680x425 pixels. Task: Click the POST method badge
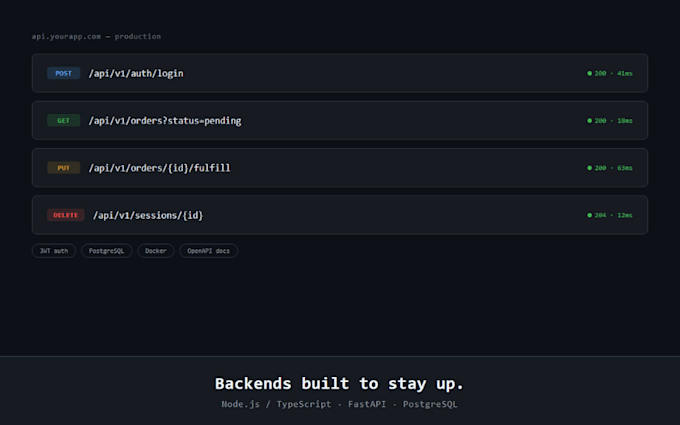[x=63, y=73]
